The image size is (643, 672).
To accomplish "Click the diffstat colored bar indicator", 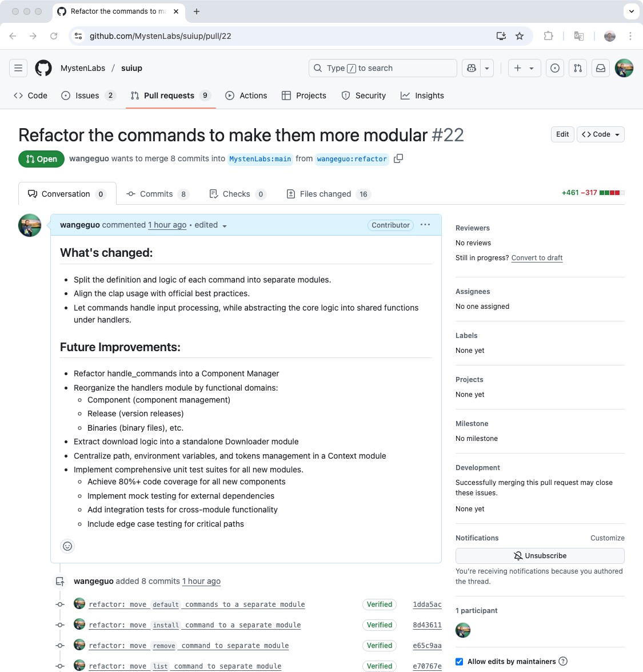I will point(612,193).
